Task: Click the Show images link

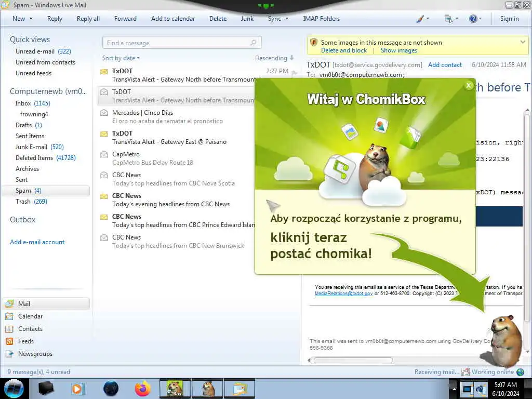Action: [398, 50]
